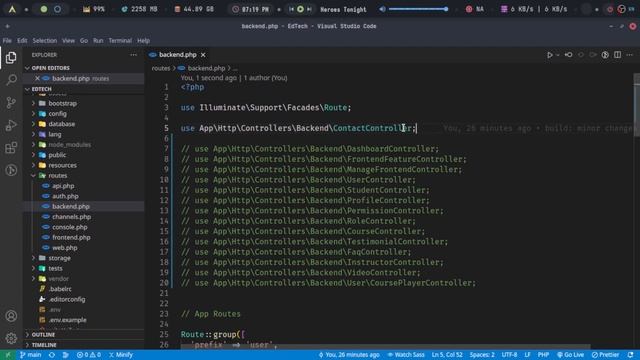The width and height of the screenshot is (640, 360).
Task: Click the Run file play icon in the editor toolbar
Action: [x=550, y=55]
